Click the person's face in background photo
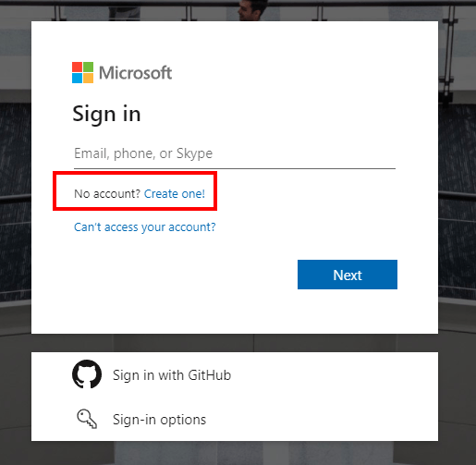The height and width of the screenshot is (465, 476). (x=246, y=11)
